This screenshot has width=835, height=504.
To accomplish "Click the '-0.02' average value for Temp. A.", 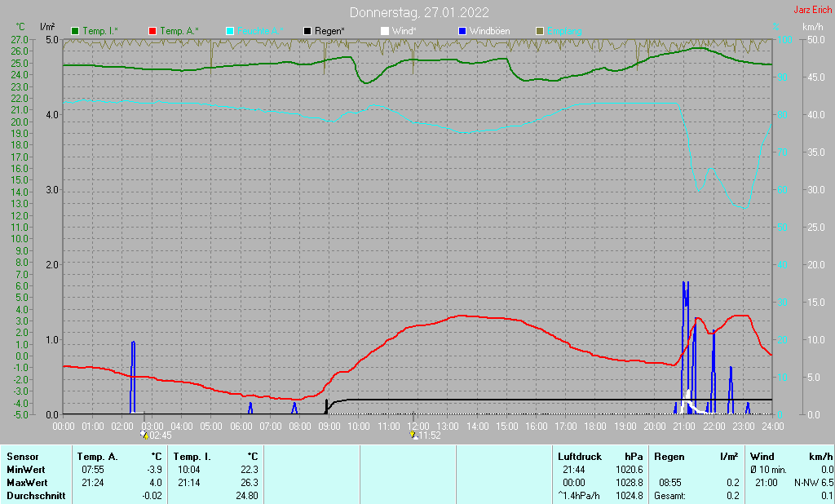I will [x=152, y=496].
